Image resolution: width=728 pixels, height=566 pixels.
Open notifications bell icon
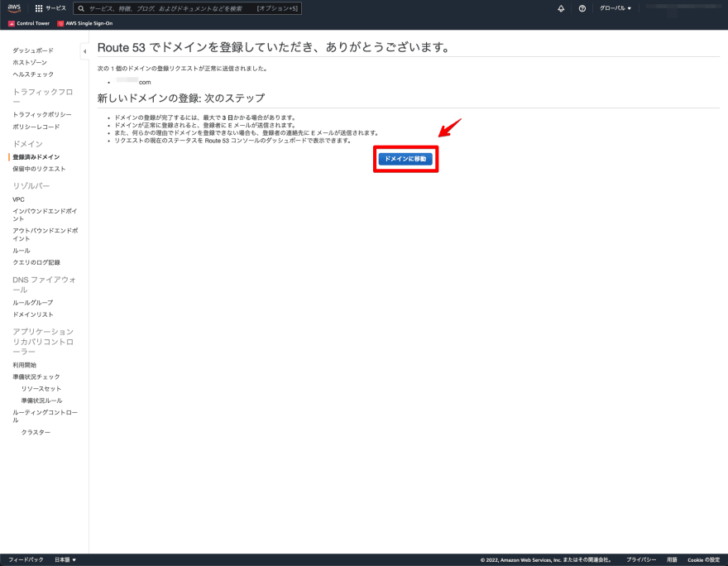[561, 8]
